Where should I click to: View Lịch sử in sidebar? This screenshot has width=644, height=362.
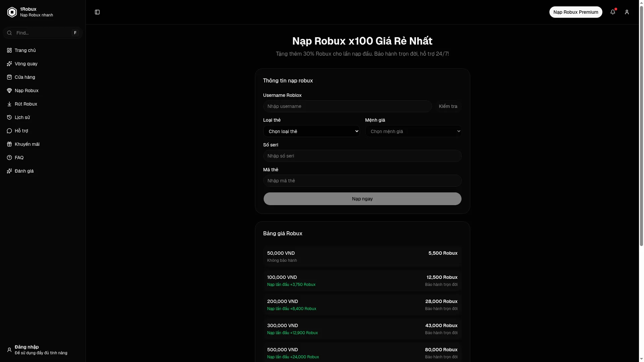pyautogui.click(x=43, y=117)
